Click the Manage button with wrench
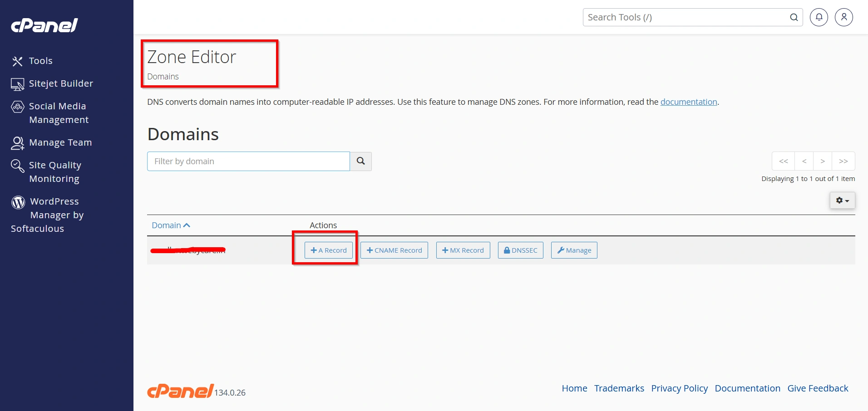Screen dimensions: 868x411 [574, 250]
